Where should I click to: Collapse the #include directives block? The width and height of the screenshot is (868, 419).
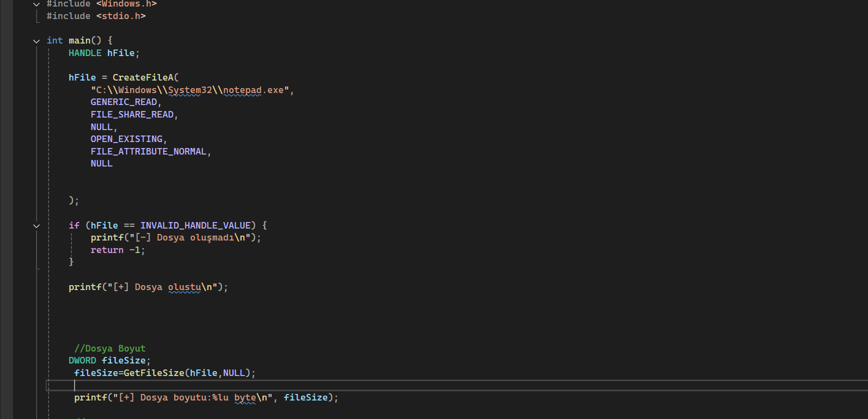point(36,4)
